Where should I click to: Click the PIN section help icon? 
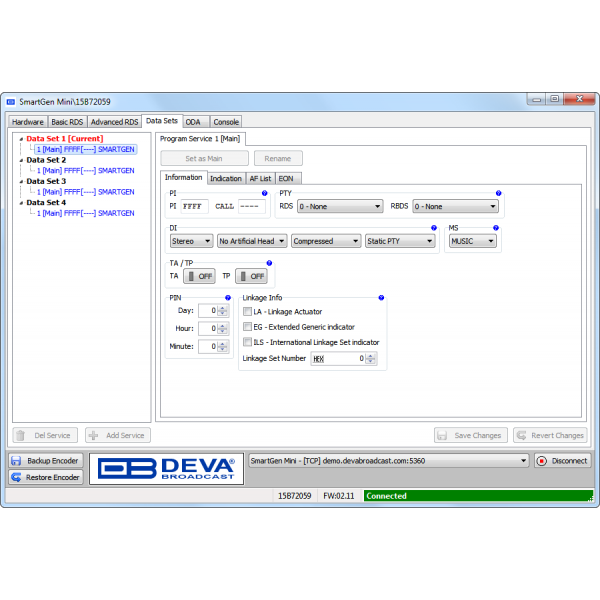click(x=228, y=298)
